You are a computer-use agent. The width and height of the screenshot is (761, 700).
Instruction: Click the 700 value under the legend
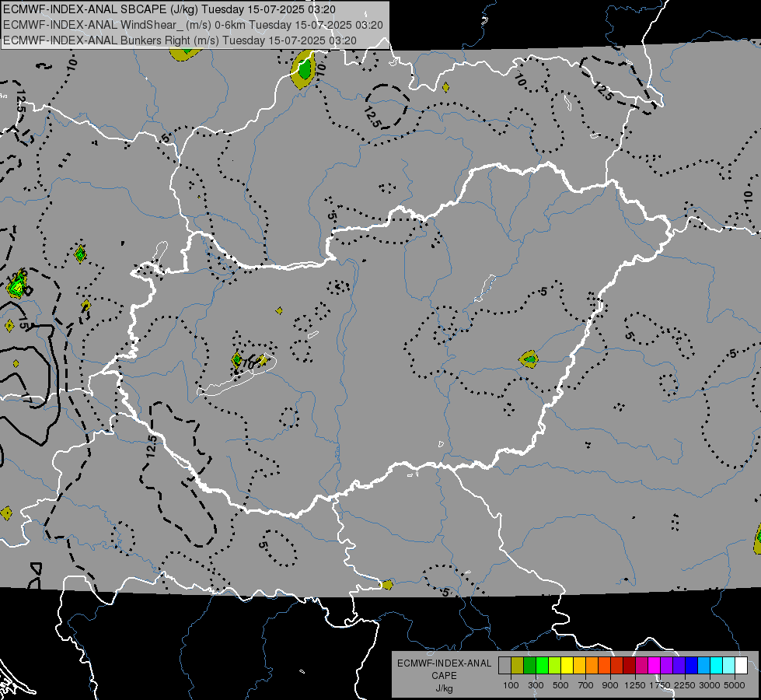[586, 685]
